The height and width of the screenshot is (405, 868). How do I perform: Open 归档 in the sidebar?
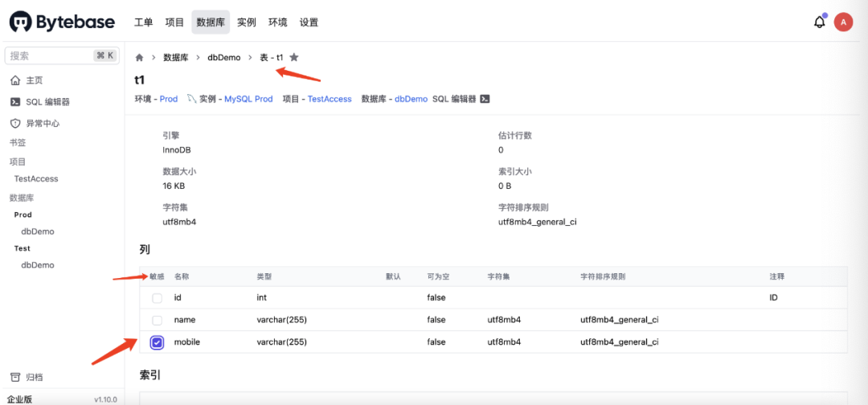(35, 378)
